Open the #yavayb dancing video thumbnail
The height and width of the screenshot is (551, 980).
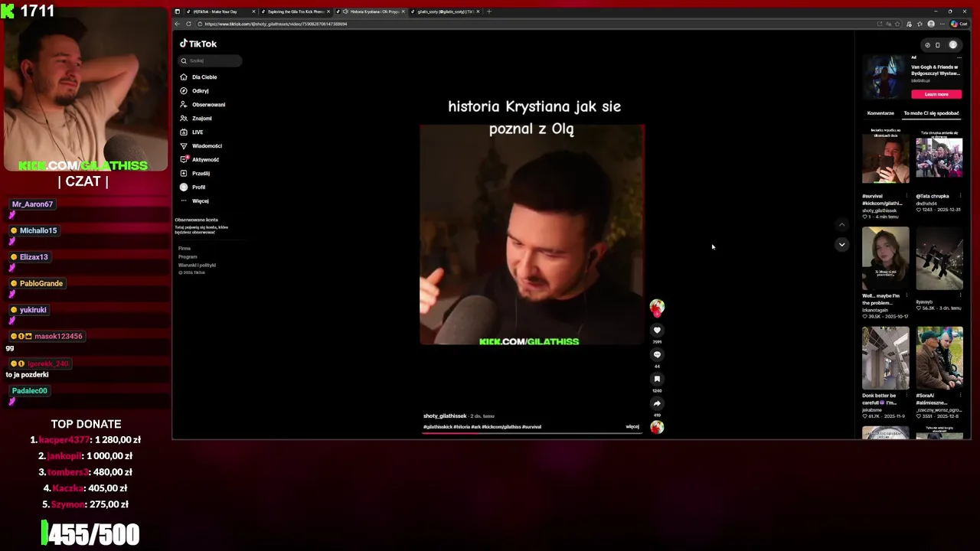point(939,258)
